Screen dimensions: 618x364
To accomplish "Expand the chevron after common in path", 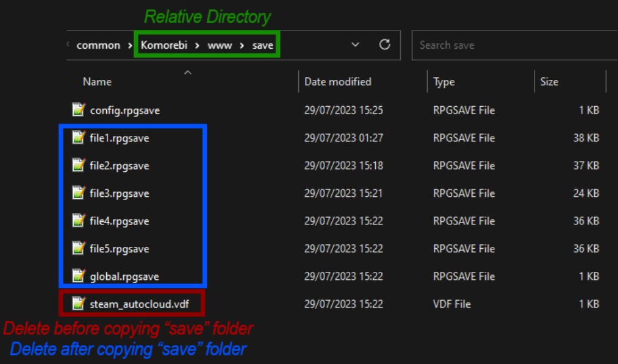I will (x=129, y=45).
